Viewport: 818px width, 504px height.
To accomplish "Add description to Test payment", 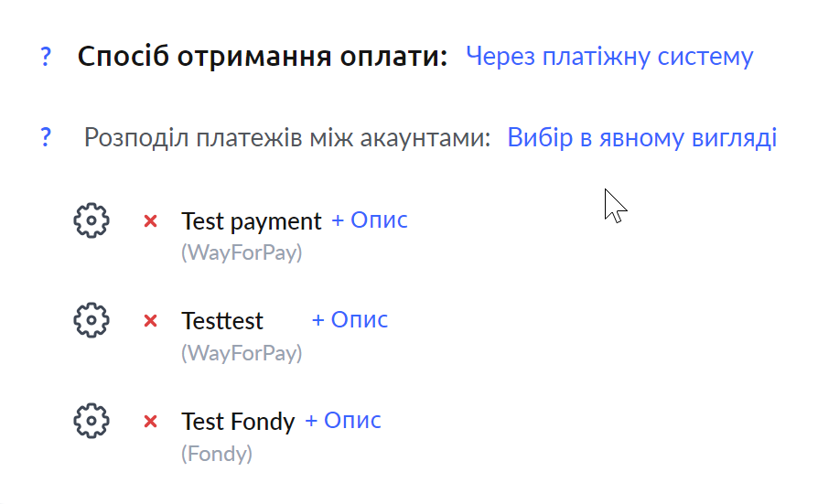I will click(370, 220).
